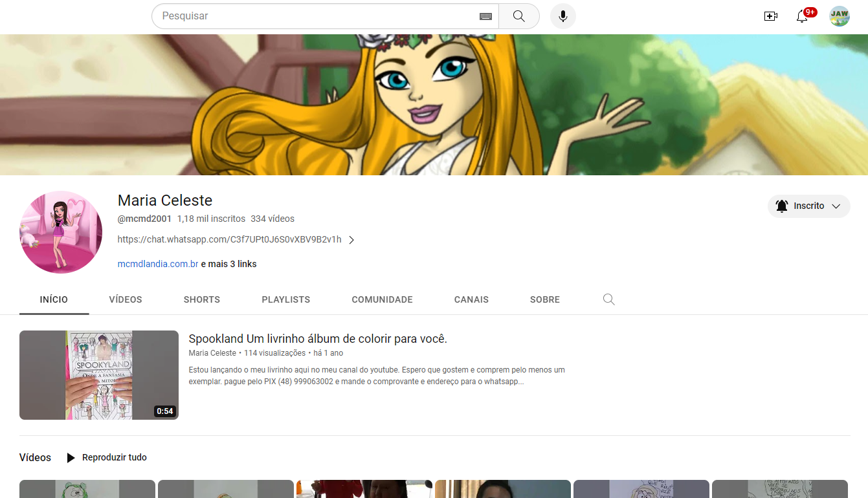This screenshot has width=868, height=498.
Task: Show more links via 'e mais 3 links'
Action: [x=228, y=264]
